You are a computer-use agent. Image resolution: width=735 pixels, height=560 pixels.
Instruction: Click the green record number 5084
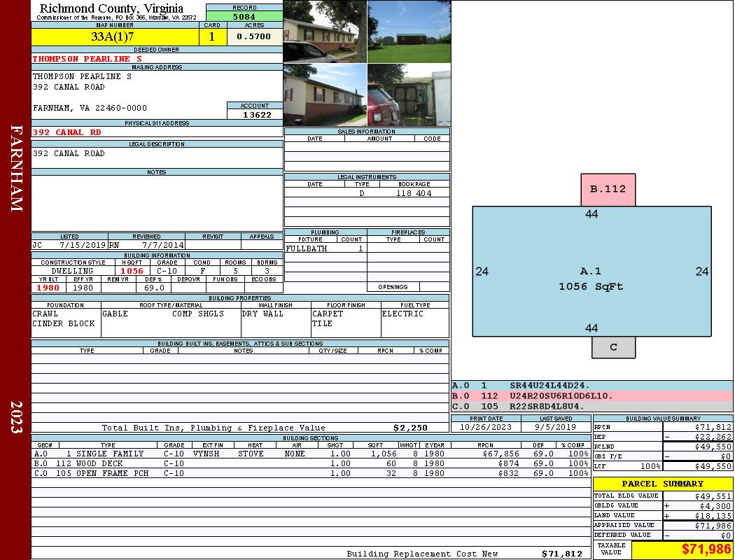244,17
